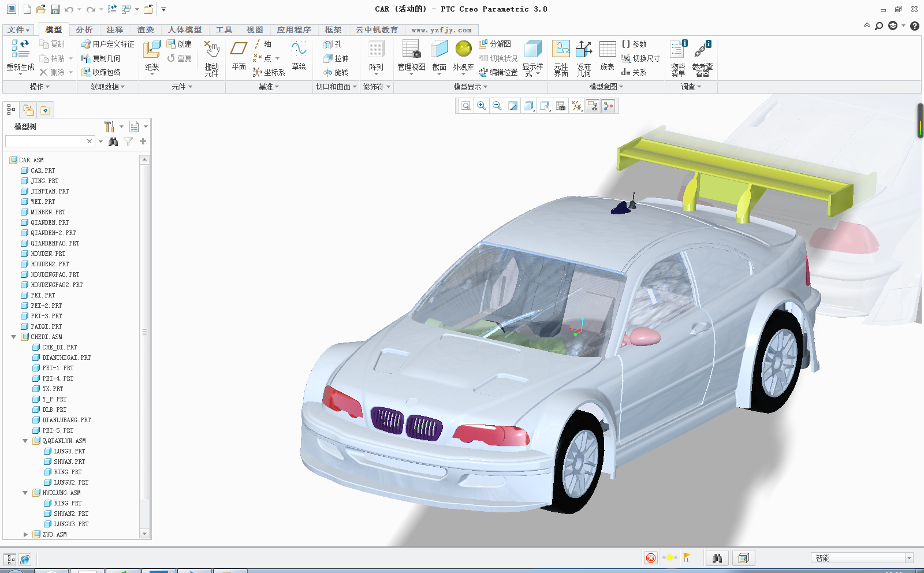Click the status bar binoculars Find icon
Image resolution: width=924 pixels, height=573 pixels.
717,558
